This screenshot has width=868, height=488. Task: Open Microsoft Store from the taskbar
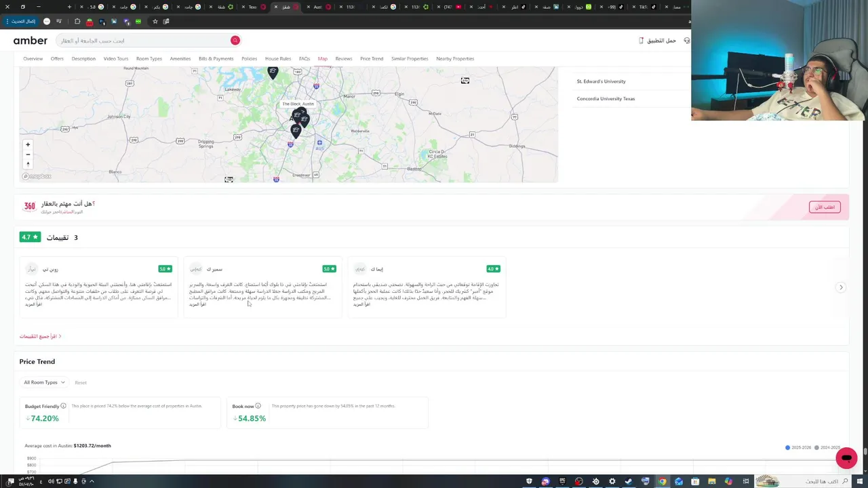(x=695, y=481)
